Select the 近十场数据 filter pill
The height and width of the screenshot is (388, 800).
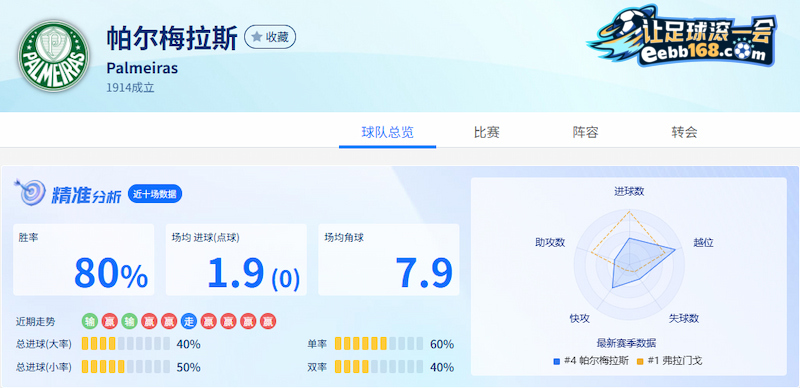[155, 195]
